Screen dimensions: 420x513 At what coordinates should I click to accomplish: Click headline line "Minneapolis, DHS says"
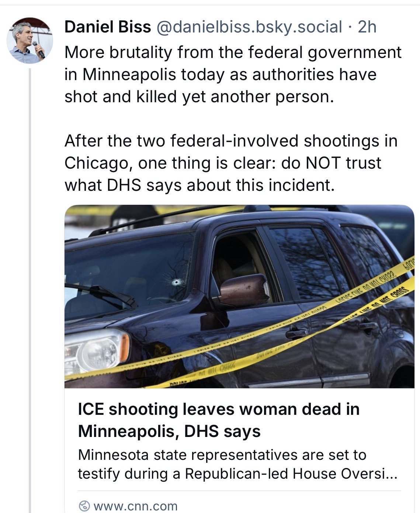[169, 431]
